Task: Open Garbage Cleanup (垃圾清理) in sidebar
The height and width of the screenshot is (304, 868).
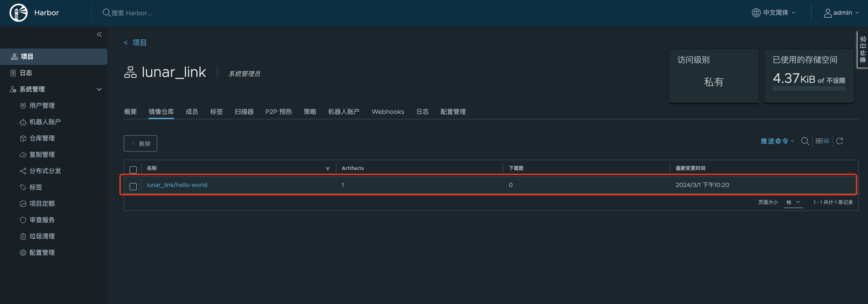Action: [x=42, y=236]
